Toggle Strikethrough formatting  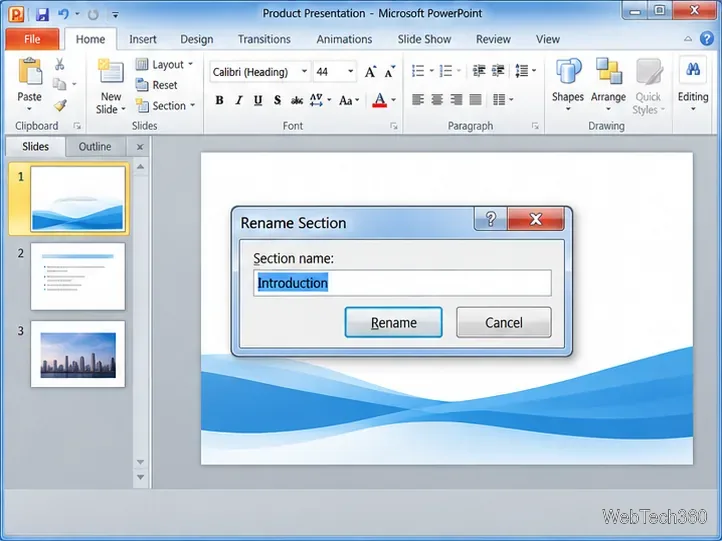(297, 100)
